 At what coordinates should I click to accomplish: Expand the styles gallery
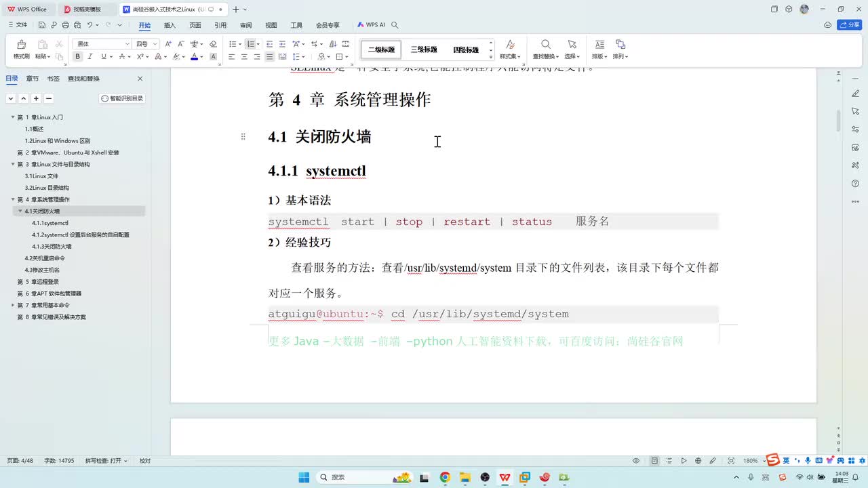coord(491,57)
